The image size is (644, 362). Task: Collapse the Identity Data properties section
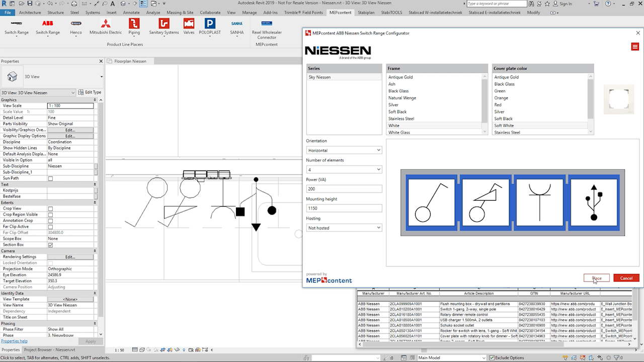[95, 293]
